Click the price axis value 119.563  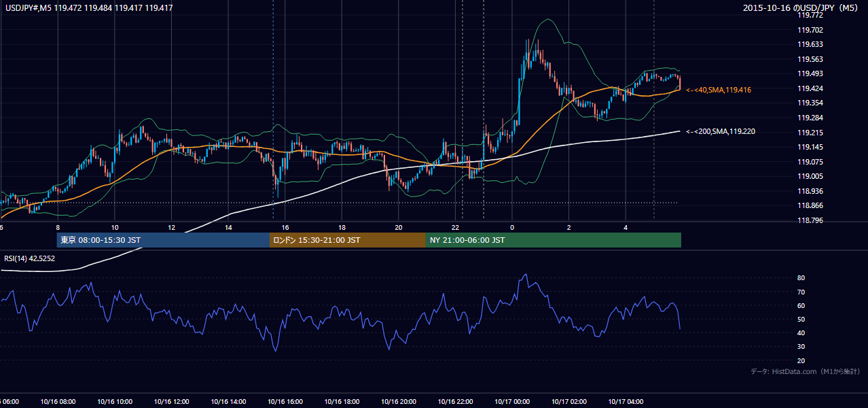[810, 59]
